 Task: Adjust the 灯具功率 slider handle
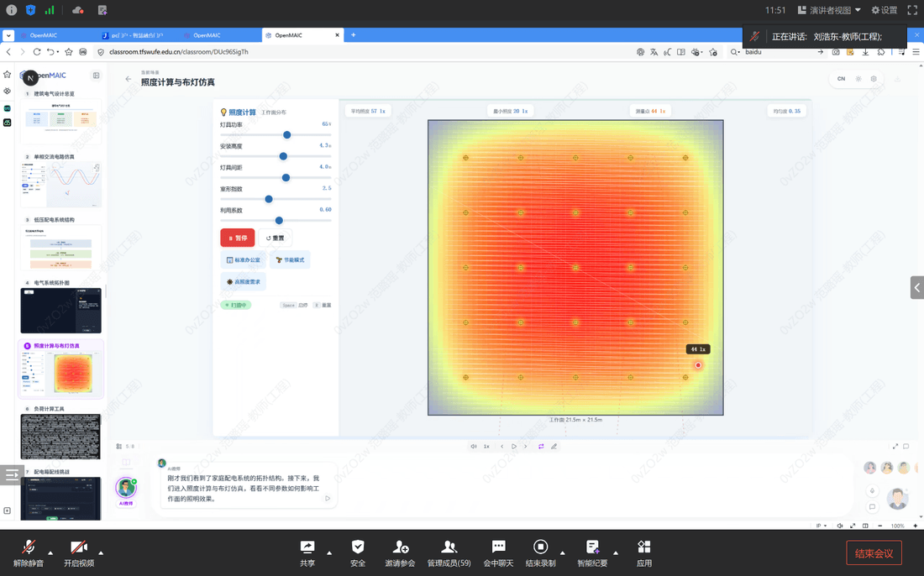(x=287, y=135)
